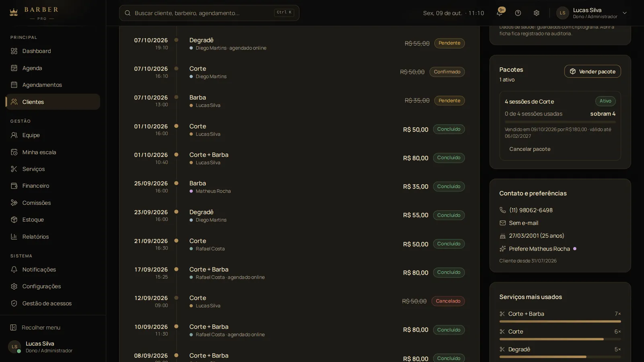This screenshot has height=362, width=644.
Task: Click the LS avatar at the sidebar bottom
Action: 14,347
